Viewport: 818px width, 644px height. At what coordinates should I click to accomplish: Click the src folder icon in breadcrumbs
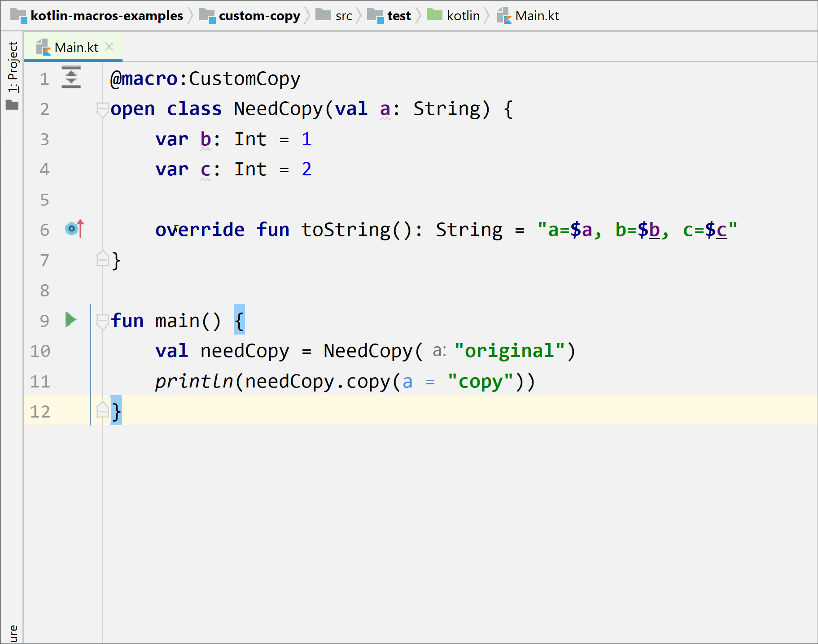tap(323, 15)
